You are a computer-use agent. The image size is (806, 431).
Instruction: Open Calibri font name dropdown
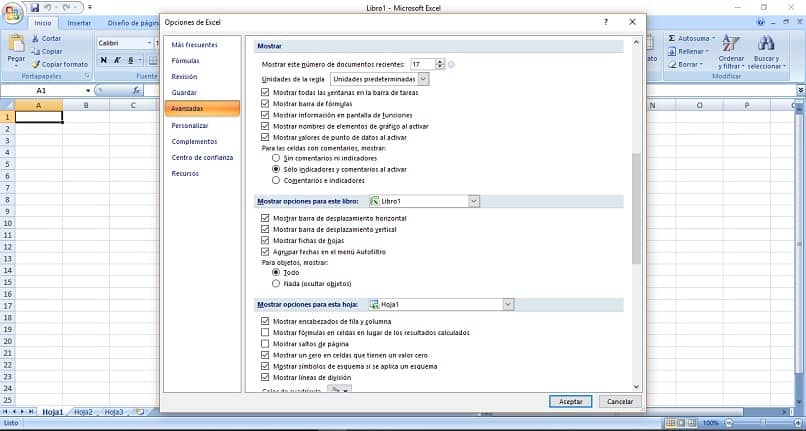[x=149, y=43]
